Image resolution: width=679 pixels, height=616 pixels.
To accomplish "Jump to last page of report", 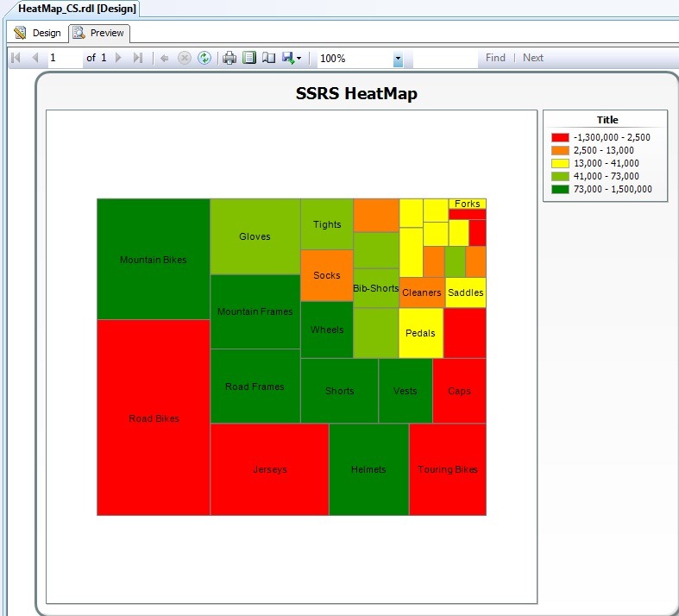I will [138, 58].
